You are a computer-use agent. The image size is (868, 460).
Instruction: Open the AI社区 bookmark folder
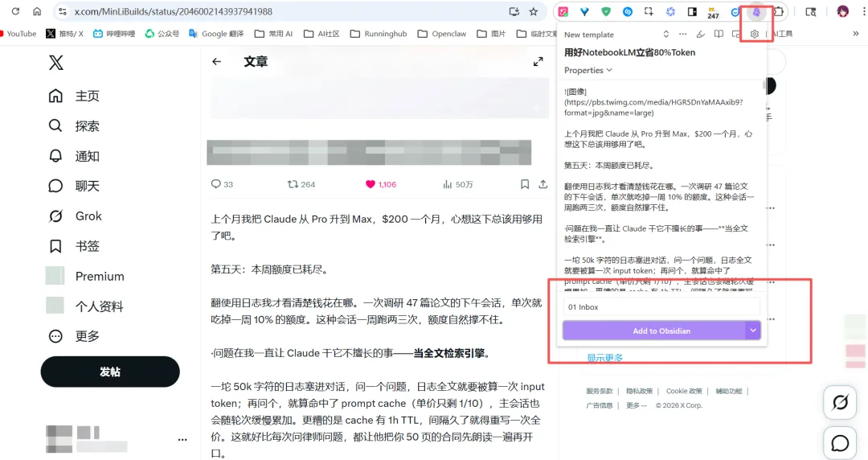click(321, 34)
